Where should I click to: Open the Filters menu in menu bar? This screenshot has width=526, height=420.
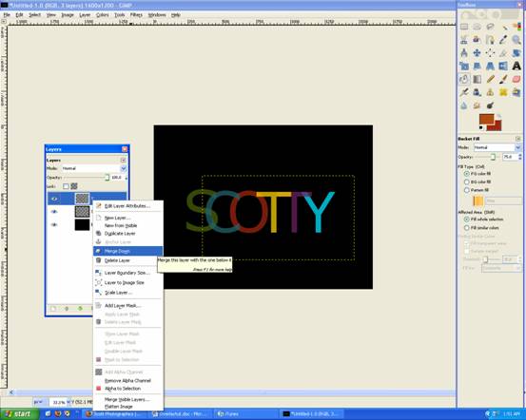pos(136,15)
